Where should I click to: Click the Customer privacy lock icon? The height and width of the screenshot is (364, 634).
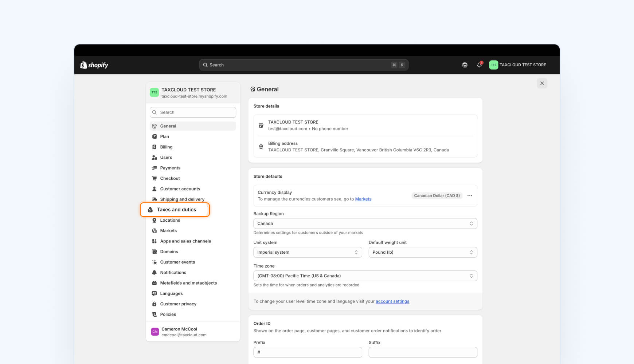click(154, 304)
